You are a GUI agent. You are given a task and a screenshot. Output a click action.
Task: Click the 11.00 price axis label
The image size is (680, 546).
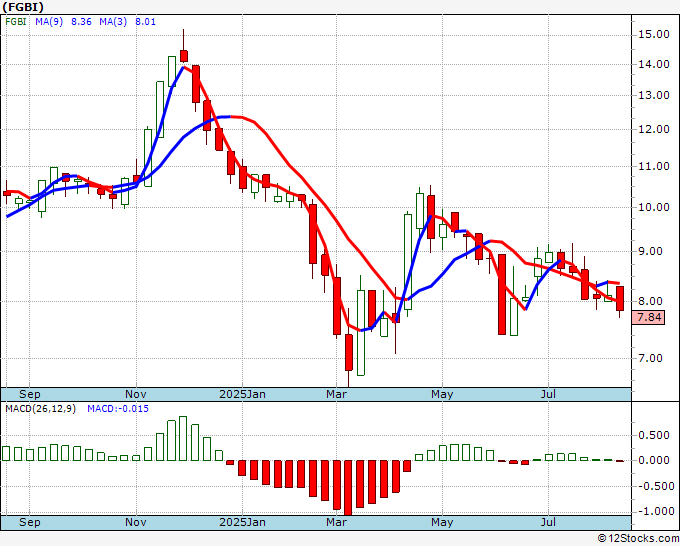point(654,167)
